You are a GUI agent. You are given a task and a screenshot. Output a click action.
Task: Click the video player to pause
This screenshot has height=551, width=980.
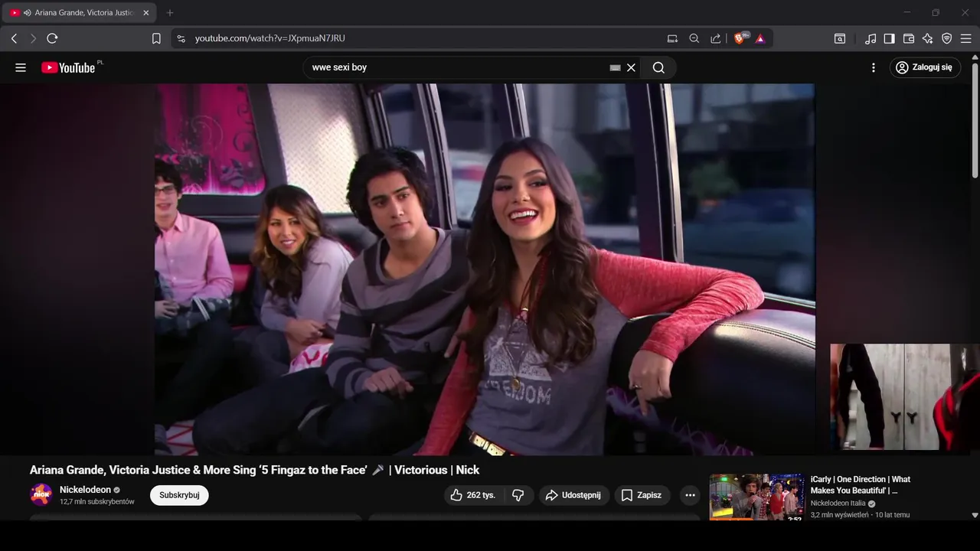click(x=485, y=269)
